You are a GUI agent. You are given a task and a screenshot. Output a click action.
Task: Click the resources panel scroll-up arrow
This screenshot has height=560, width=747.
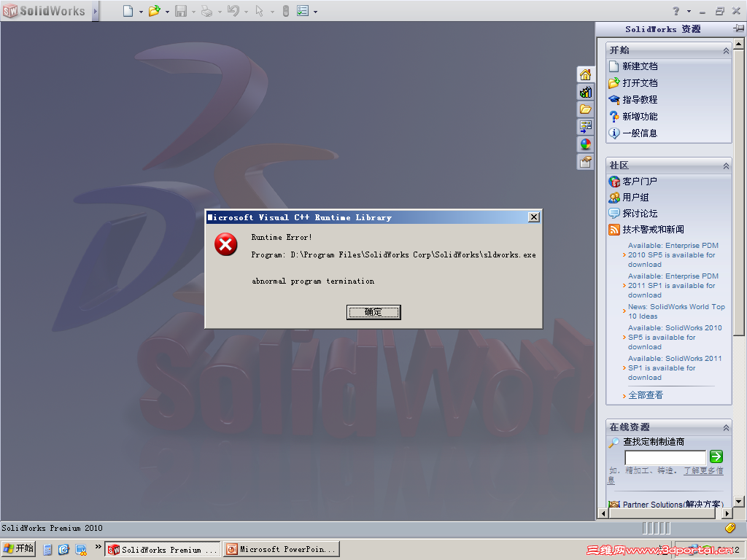click(x=738, y=44)
